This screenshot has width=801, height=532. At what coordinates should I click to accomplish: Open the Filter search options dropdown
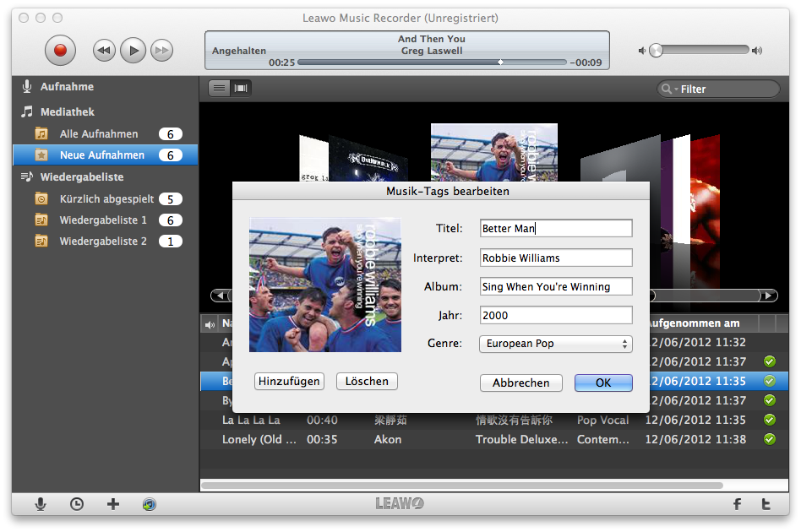coord(669,90)
